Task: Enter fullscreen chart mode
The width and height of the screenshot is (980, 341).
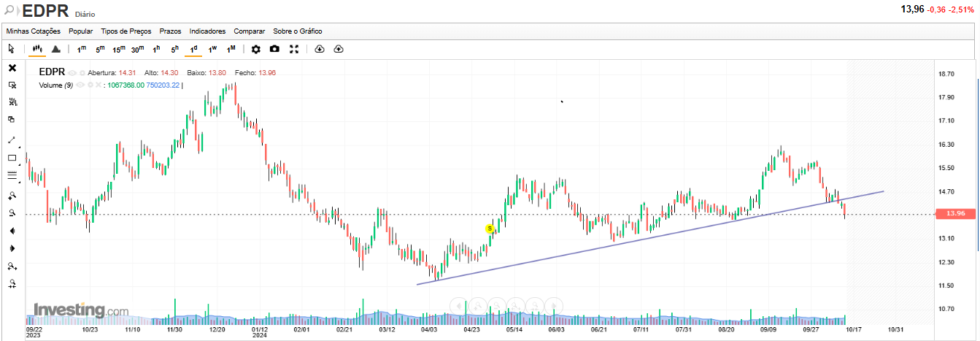Action: pyautogui.click(x=294, y=49)
